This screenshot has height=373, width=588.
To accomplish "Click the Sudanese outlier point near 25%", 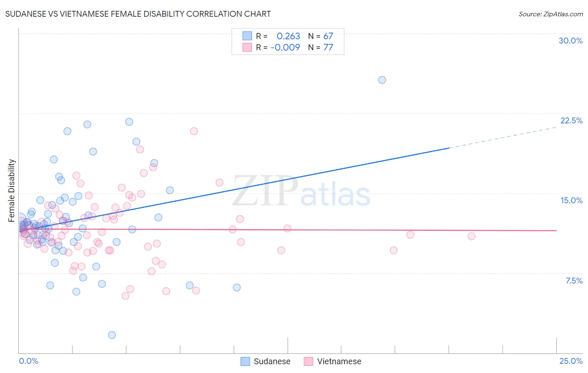I will point(382,80).
